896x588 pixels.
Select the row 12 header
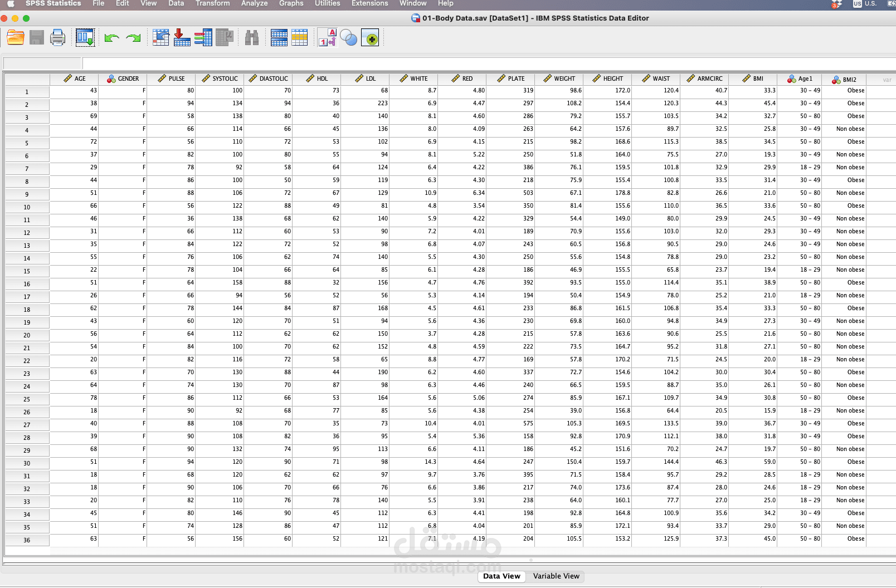pyautogui.click(x=27, y=233)
